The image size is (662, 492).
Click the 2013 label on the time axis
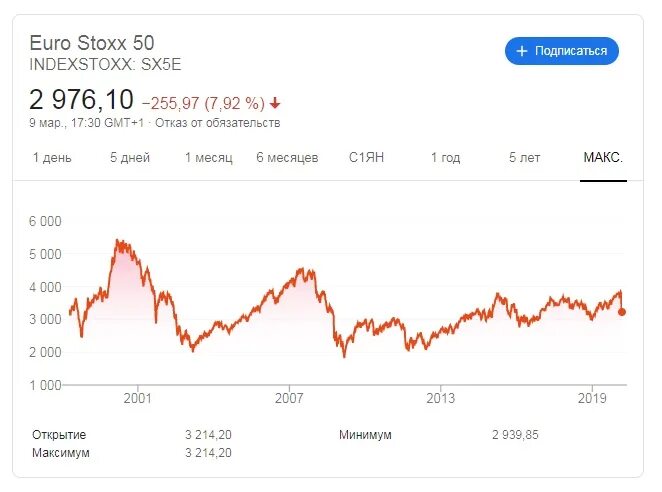point(441,398)
